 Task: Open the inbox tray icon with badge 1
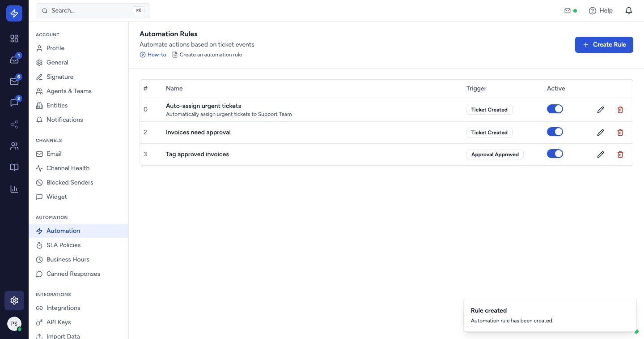click(x=14, y=60)
